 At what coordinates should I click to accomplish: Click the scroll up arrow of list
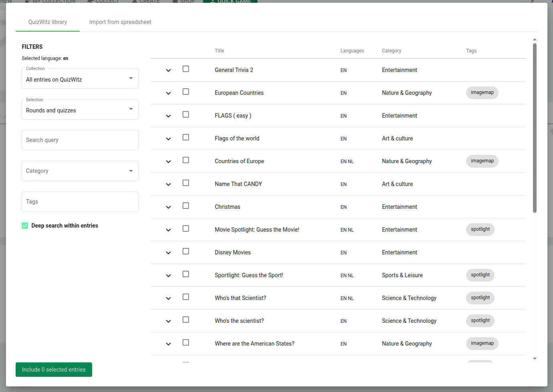pos(535,40)
